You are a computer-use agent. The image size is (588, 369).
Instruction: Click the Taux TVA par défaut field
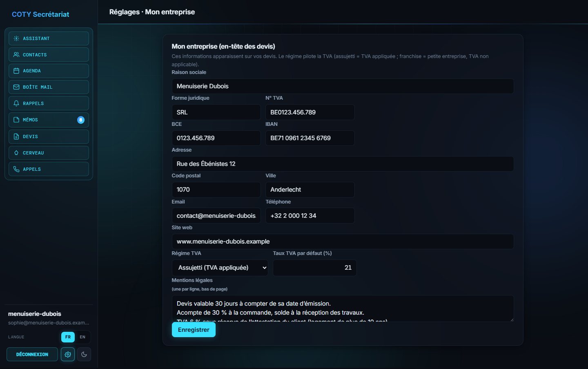click(314, 268)
